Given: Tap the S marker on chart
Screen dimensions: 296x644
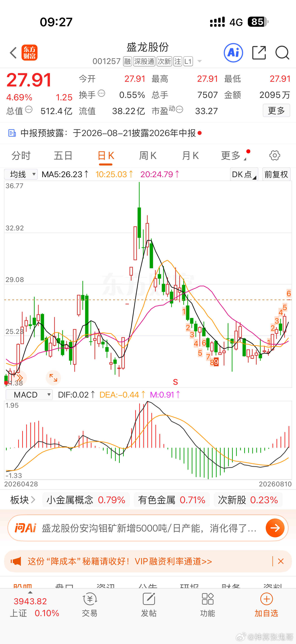Looking at the screenshot, I should [175, 382].
